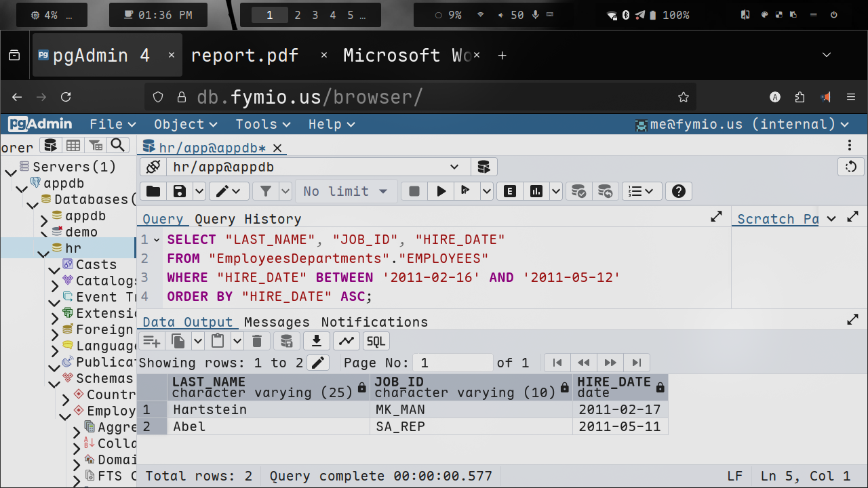Toggle the connection status icon
This screenshot has width=868, height=488.
pyautogui.click(x=153, y=167)
